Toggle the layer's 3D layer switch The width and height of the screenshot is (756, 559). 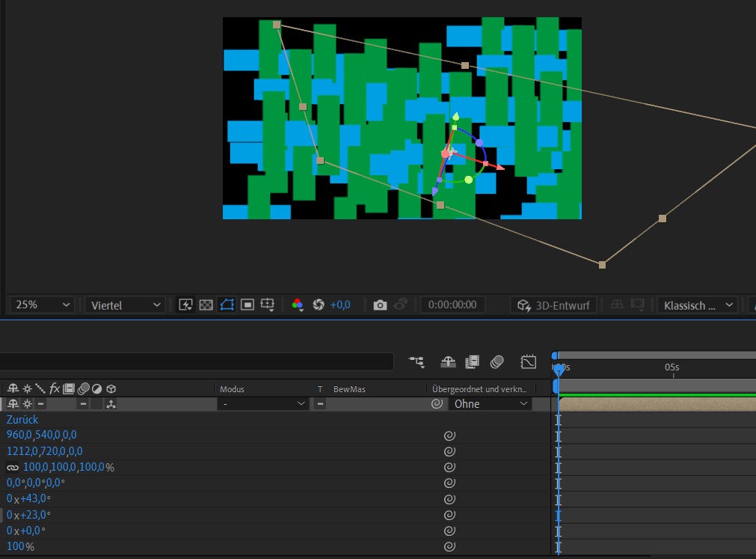coord(111,404)
